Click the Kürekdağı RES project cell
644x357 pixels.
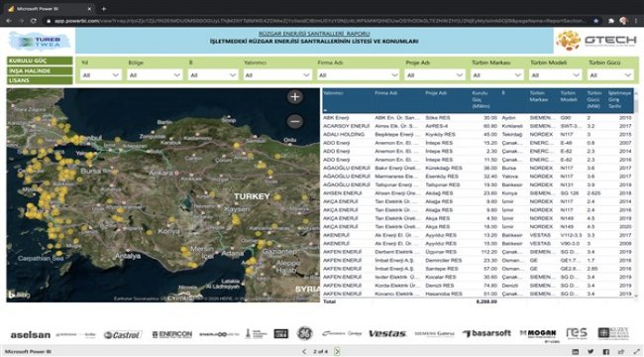tap(444, 169)
